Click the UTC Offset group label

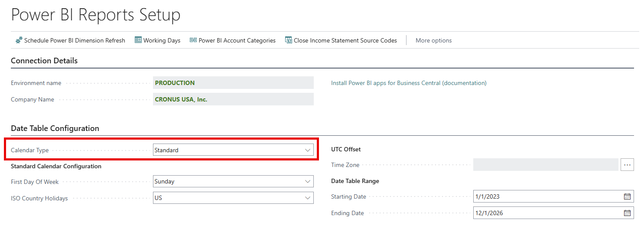346,149
